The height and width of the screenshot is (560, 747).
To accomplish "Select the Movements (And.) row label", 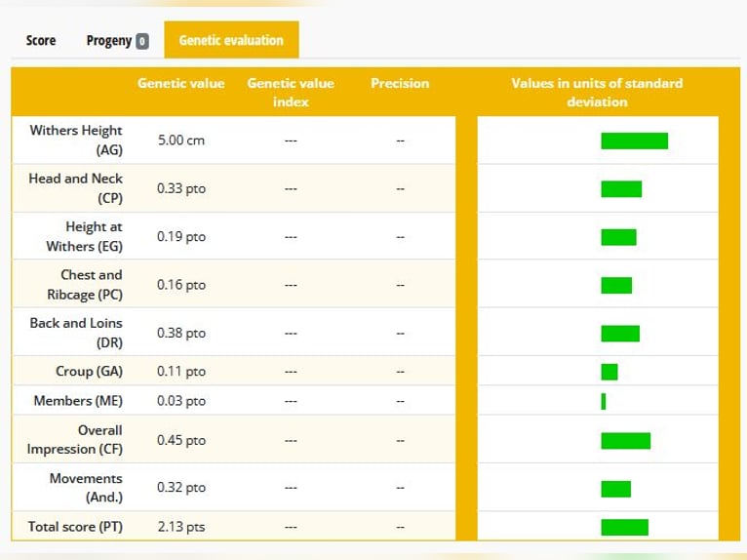I will click(86, 487).
